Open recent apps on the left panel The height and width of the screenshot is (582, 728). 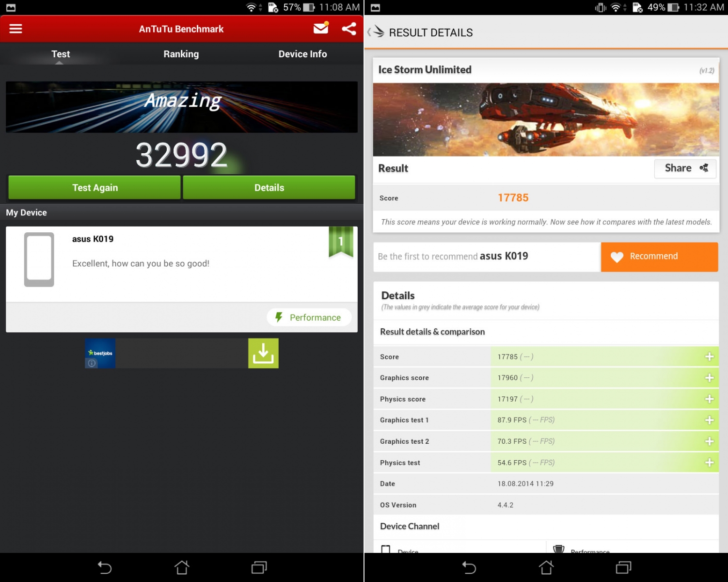[259, 567]
